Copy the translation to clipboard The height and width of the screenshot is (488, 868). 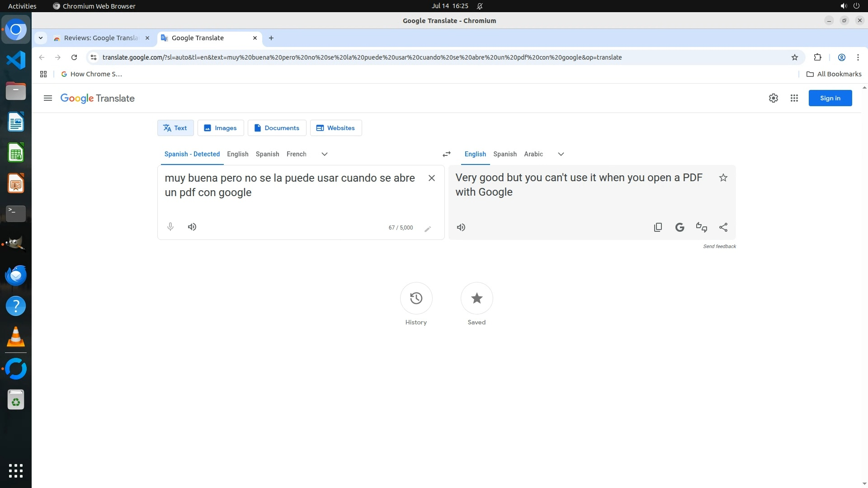click(x=658, y=227)
